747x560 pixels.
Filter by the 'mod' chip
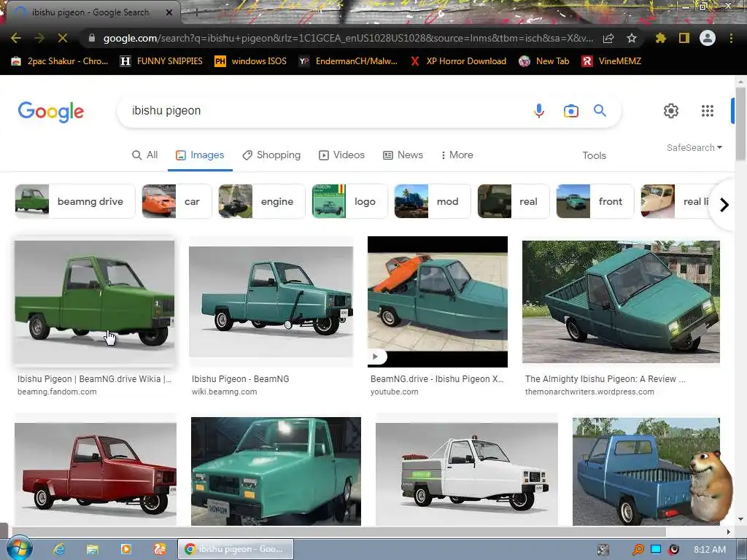[433, 201]
